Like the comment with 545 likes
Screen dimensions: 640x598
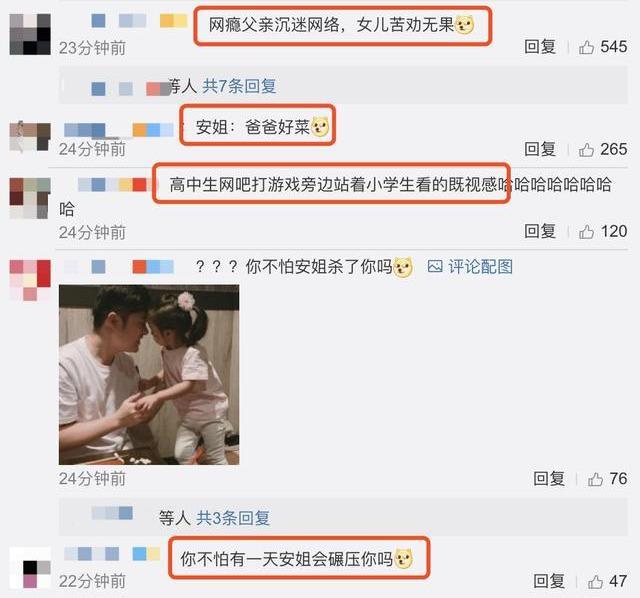coord(586,47)
